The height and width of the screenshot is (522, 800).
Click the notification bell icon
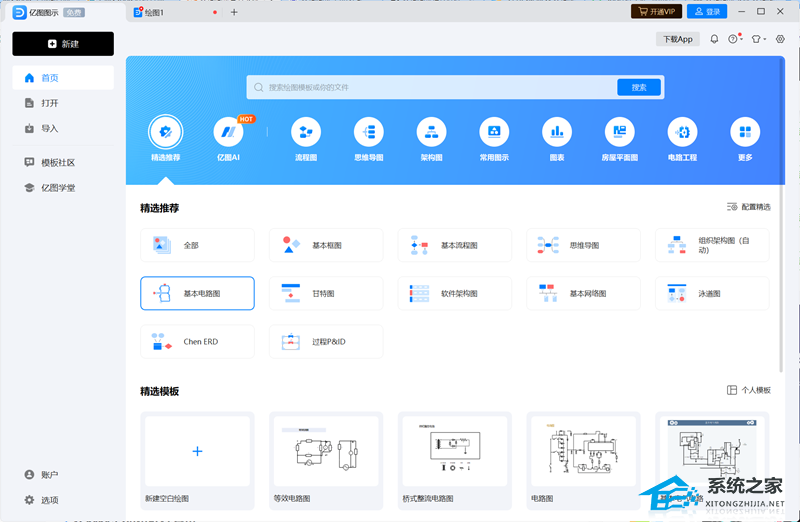coord(714,39)
